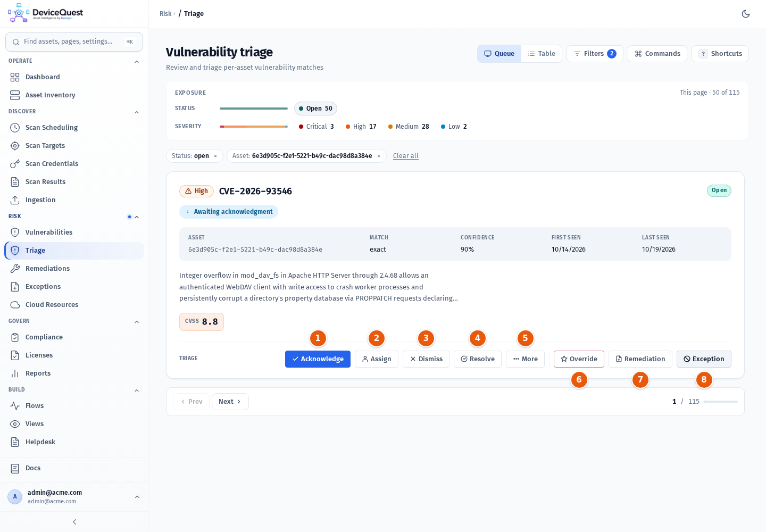
Task: Click the Ingestion upload icon
Action: pyautogui.click(x=15, y=200)
